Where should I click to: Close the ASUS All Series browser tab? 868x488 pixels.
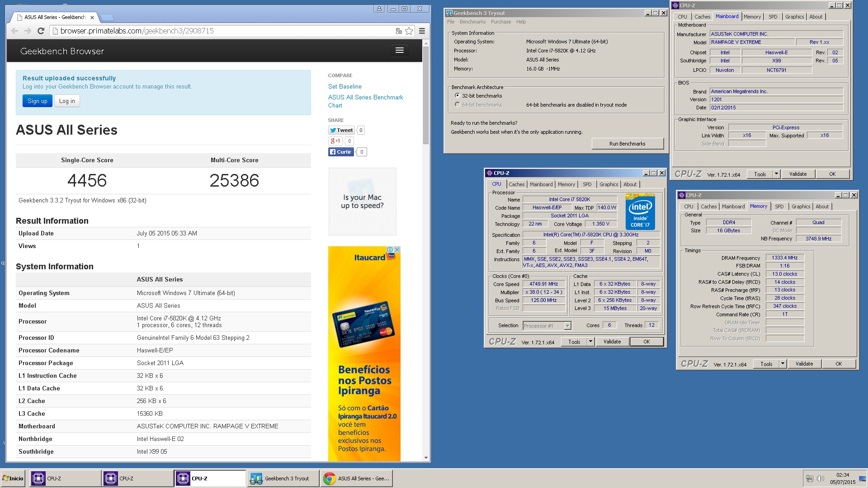(92, 18)
